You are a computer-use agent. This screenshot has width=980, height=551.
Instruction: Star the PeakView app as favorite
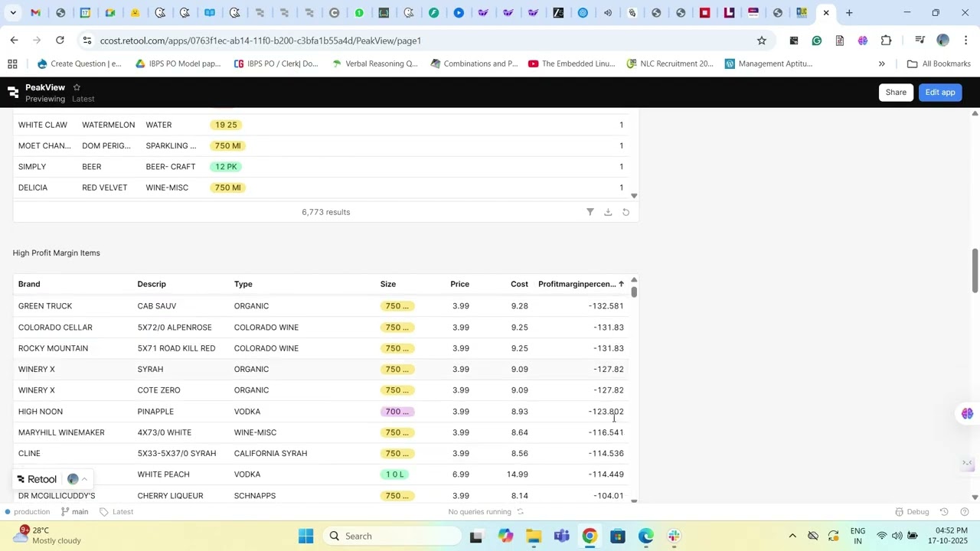click(77, 87)
